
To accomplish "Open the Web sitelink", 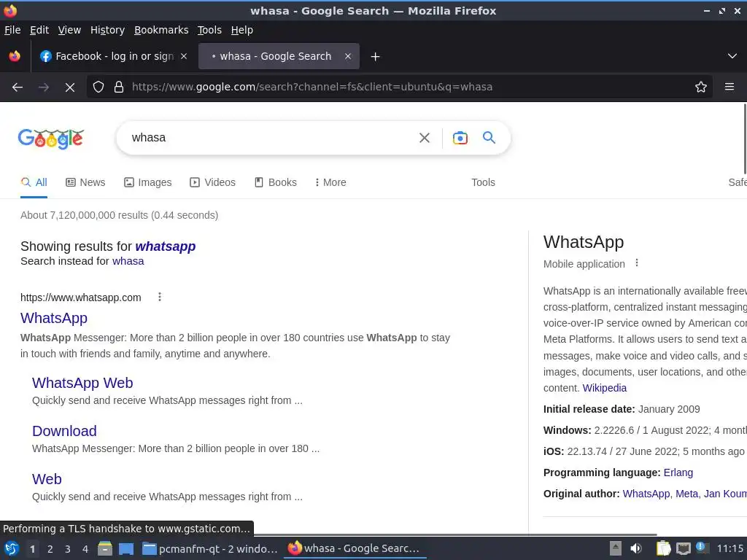I will tap(47, 479).
